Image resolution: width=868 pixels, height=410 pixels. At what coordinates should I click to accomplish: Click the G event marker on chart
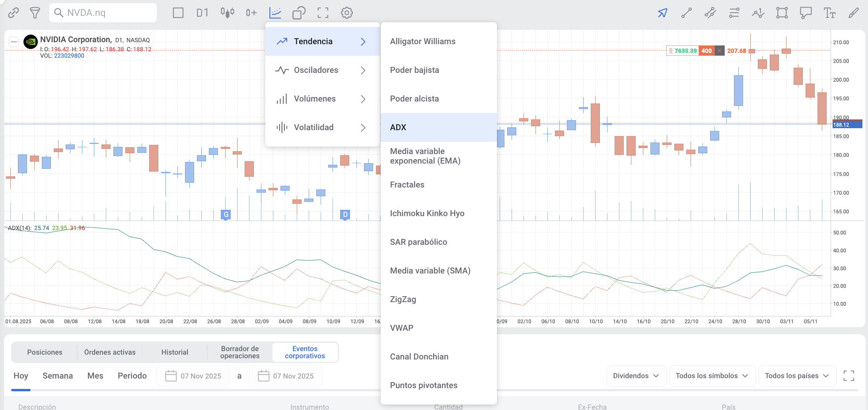coord(226,215)
